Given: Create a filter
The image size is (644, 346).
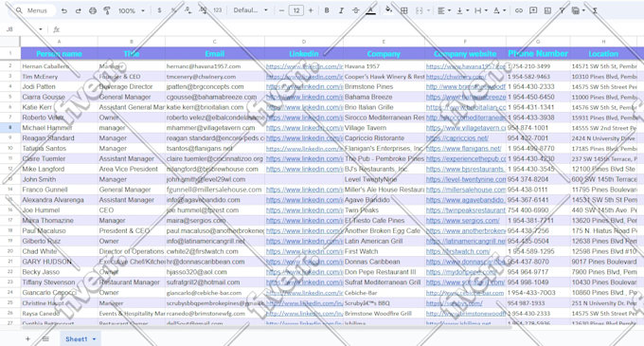Looking at the screenshot, I should 562,10.
